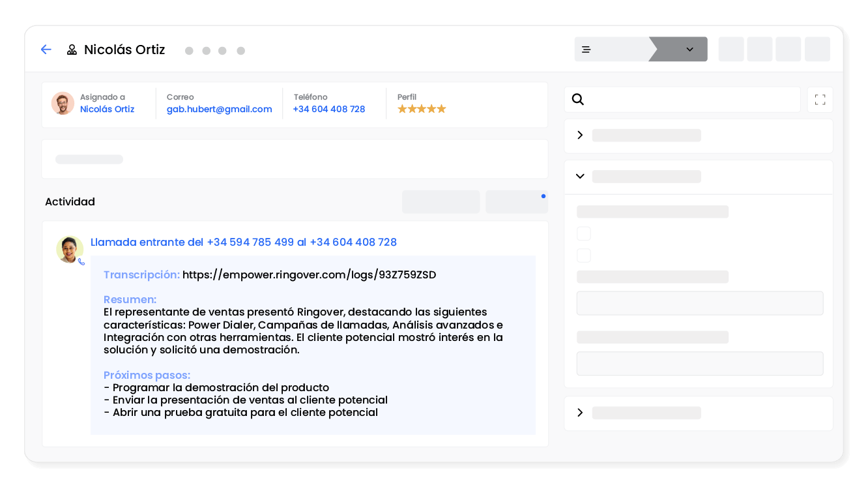Screen dimensions: 868x487
Task: Expand the bottom collapsed section in the right panel
Action: [x=579, y=412]
